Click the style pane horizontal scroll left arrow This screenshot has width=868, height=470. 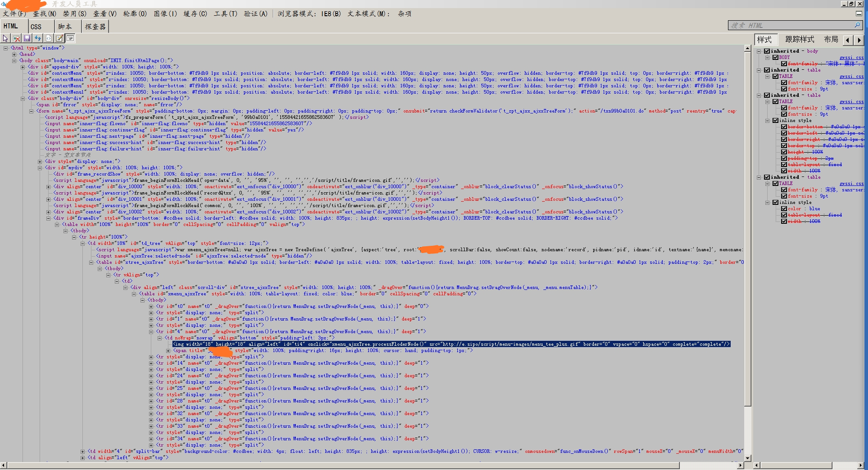click(756, 465)
